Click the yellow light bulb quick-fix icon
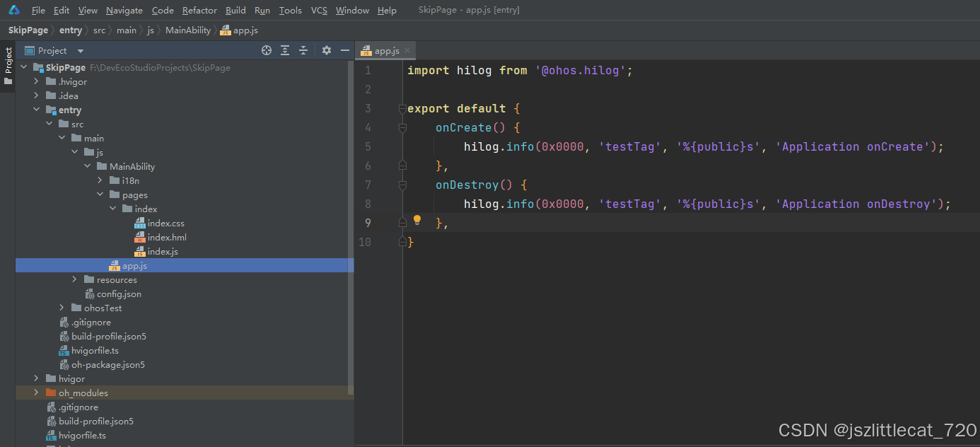Viewport: 980px width, 447px height. 417,220
